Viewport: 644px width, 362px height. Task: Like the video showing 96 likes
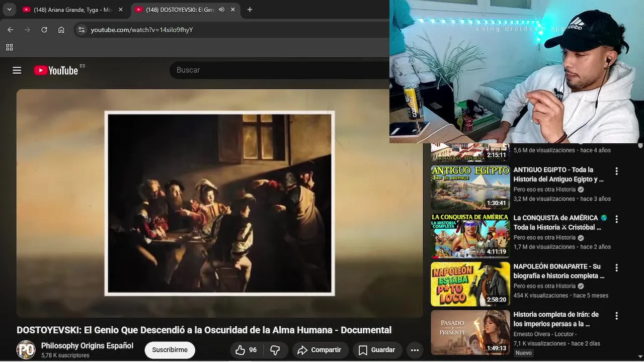coord(247,350)
